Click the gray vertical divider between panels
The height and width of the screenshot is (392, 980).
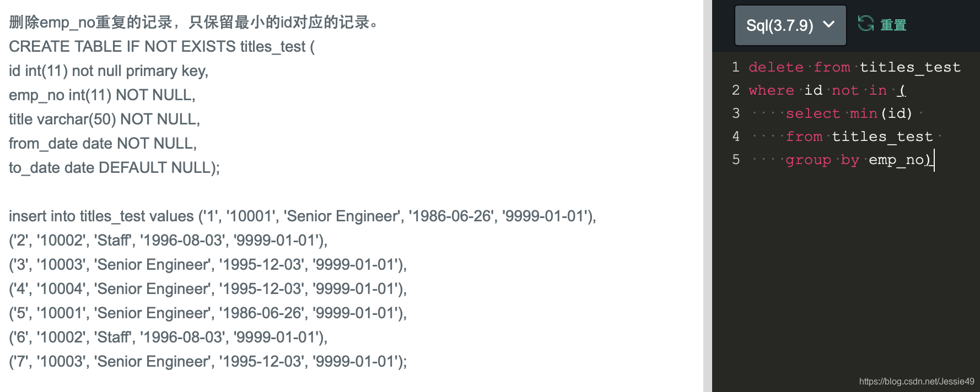[707, 196]
